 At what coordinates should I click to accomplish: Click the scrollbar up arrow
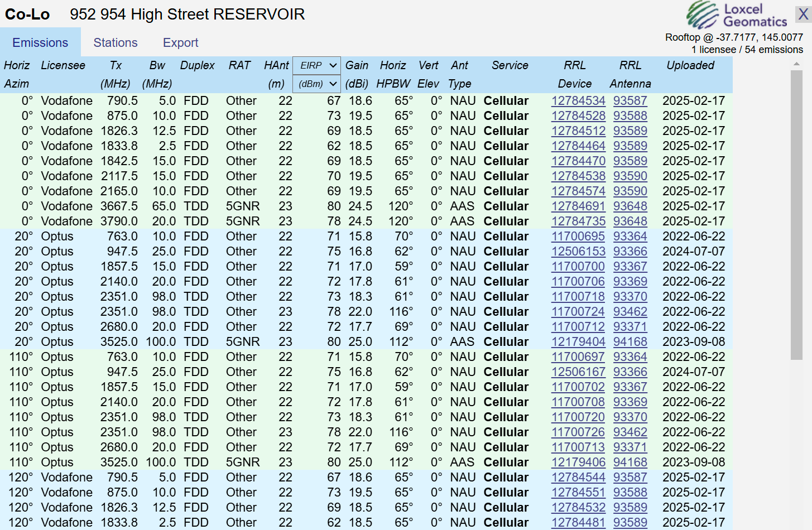(x=796, y=64)
